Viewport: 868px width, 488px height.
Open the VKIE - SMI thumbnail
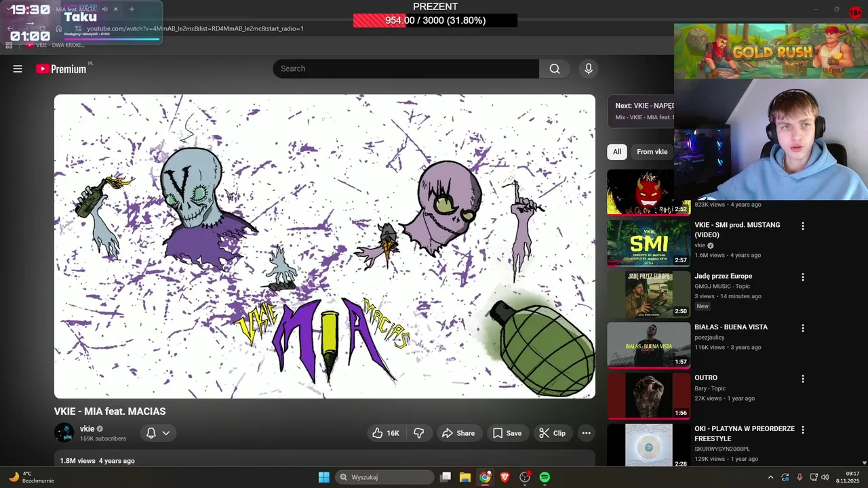[x=648, y=243]
